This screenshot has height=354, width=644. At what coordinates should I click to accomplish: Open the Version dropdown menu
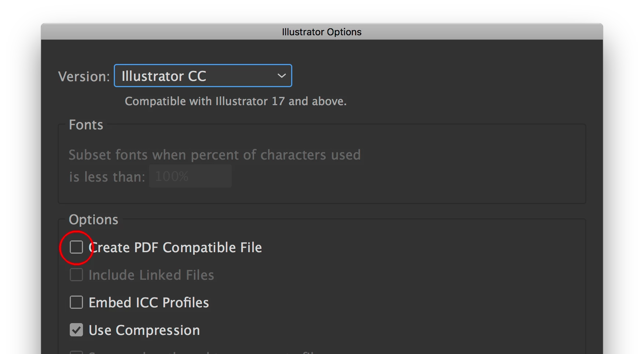click(x=203, y=76)
